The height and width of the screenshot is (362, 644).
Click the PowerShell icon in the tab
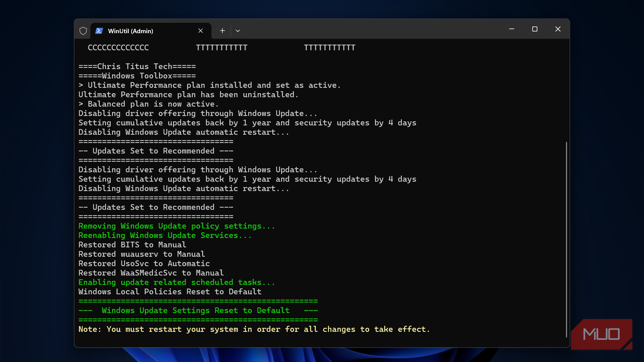pyautogui.click(x=99, y=31)
